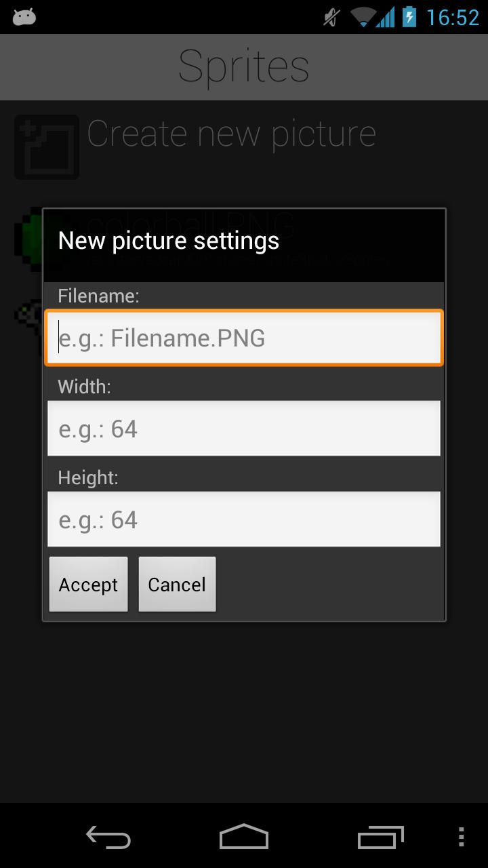Open the recent apps navigation icon
Screen dimensions: 488x868
pyautogui.click(x=380, y=837)
